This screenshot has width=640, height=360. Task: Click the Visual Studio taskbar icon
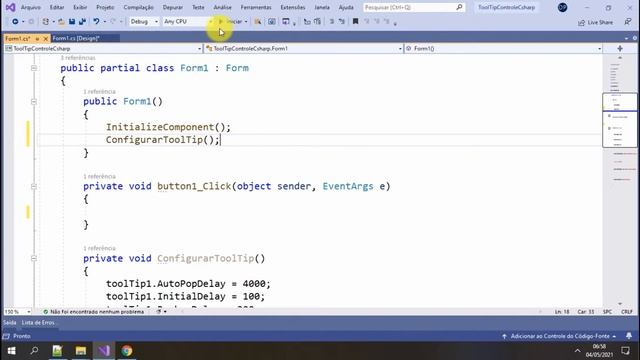tap(104, 351)
